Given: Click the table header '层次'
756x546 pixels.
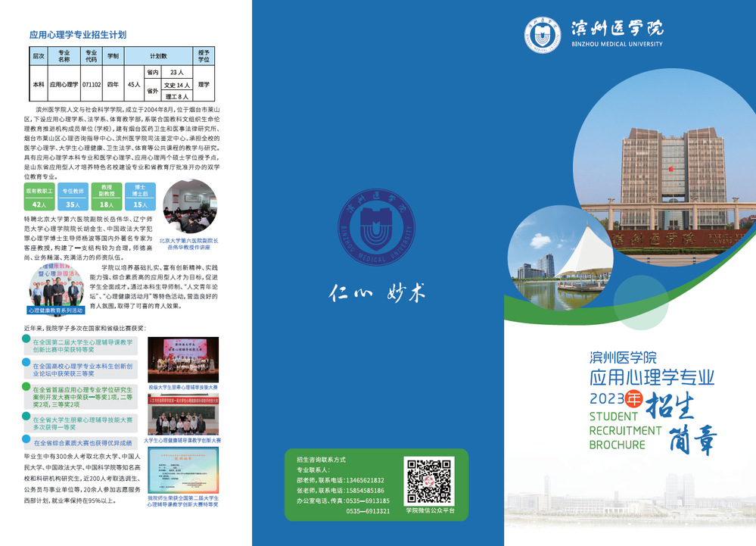Looking at the screenshot, I should coord(38,56).
